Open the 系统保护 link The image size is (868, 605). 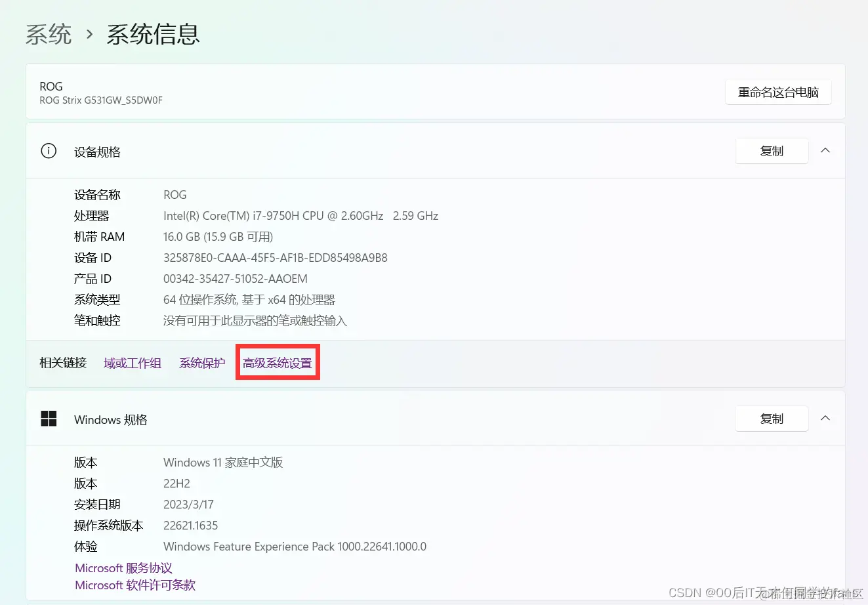(x=202, y=363)
